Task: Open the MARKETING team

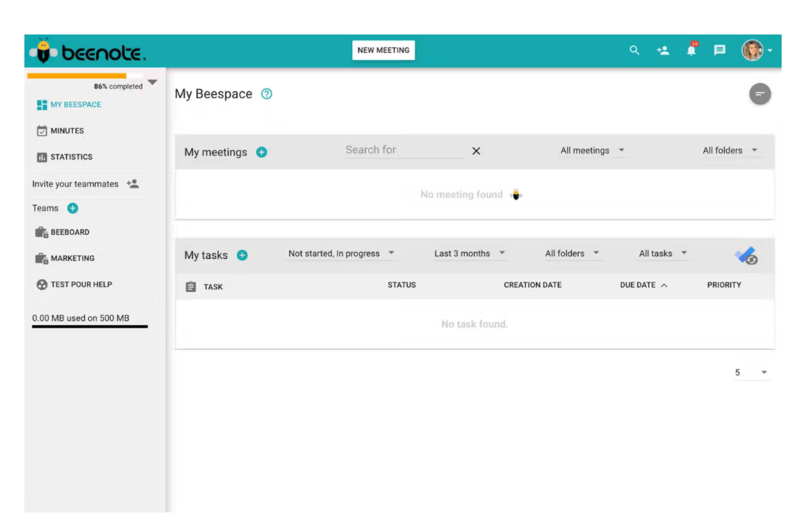Action: (x=73, y=258)
